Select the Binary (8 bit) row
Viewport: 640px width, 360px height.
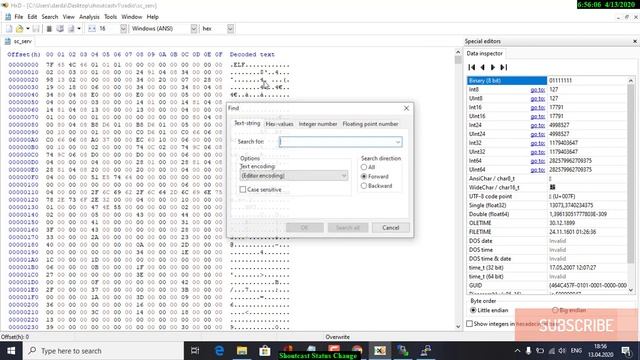click(x=547, y=80)
